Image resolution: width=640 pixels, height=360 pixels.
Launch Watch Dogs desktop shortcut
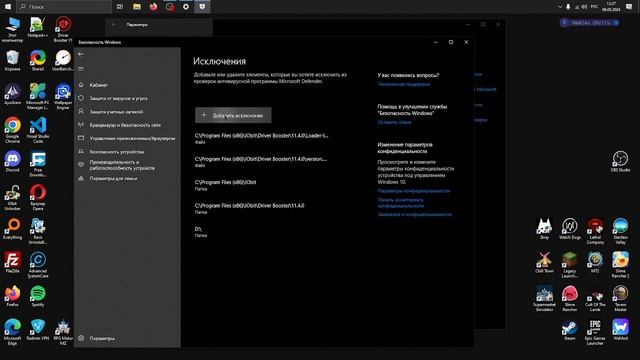click(x=569, y=229)
